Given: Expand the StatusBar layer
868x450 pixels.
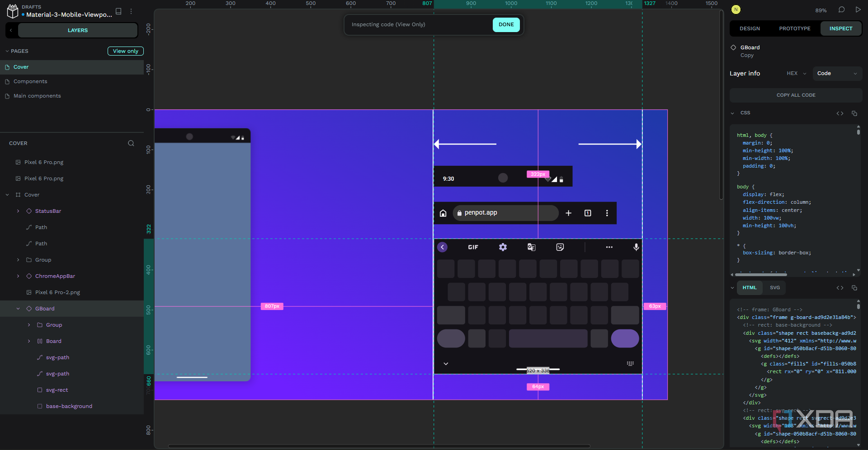Looking at the screenshot, I should click(x=18, y=211).
